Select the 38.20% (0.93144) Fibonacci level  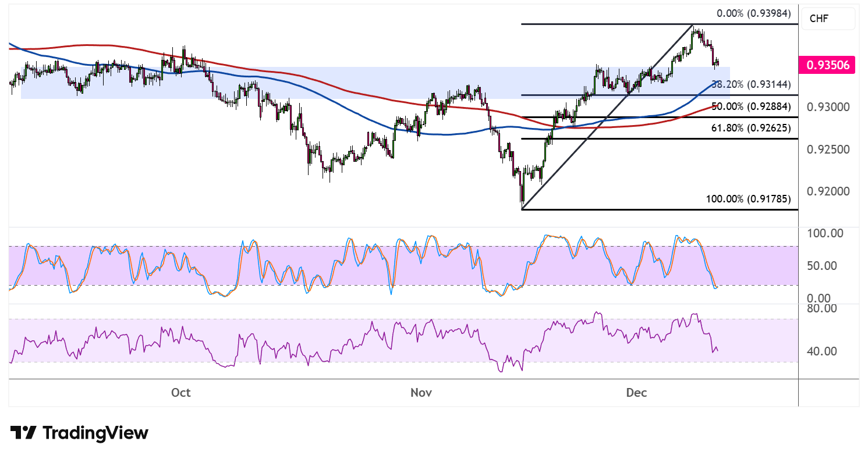pyautogui.click(x=751, y=84)
